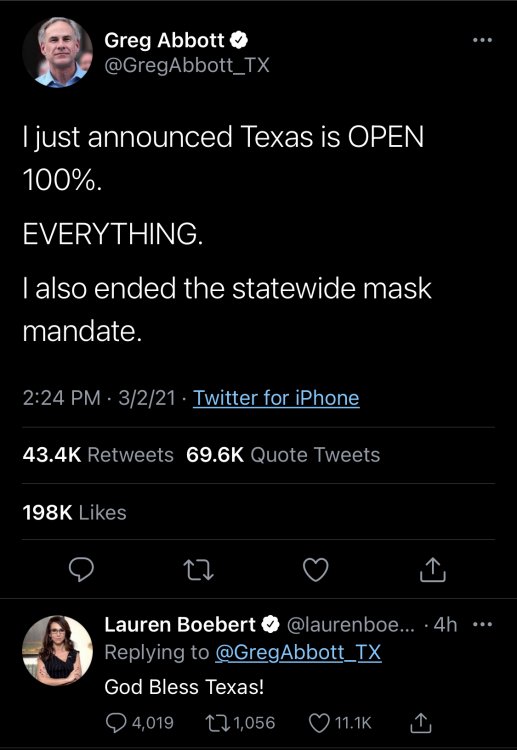Open the @GregAbbott_TX handle in the reply line
Viewport: 517px width, 750px height.
pyautogui.click(x=298, y=652)
